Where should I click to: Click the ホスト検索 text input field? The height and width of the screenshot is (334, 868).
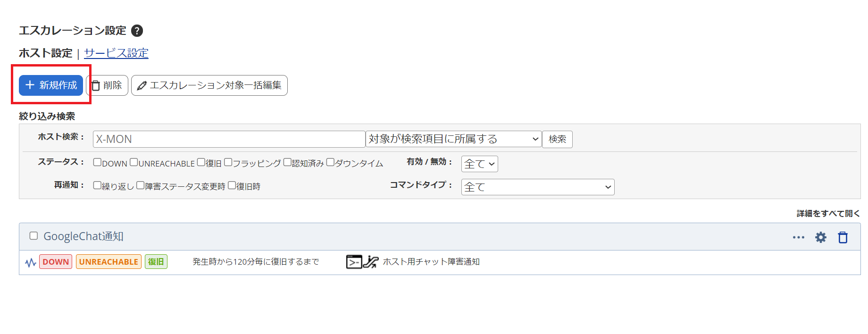tap(229, 139)
